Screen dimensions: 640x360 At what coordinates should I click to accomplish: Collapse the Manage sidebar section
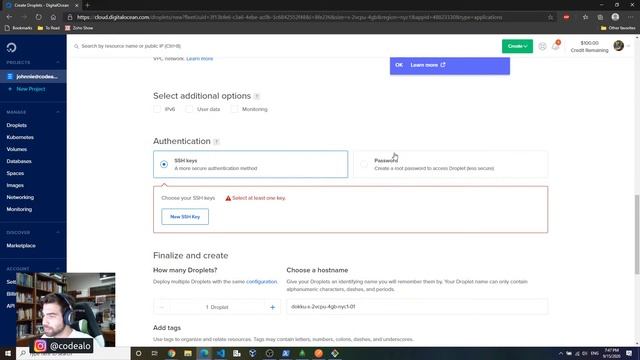tap(58, 112)
